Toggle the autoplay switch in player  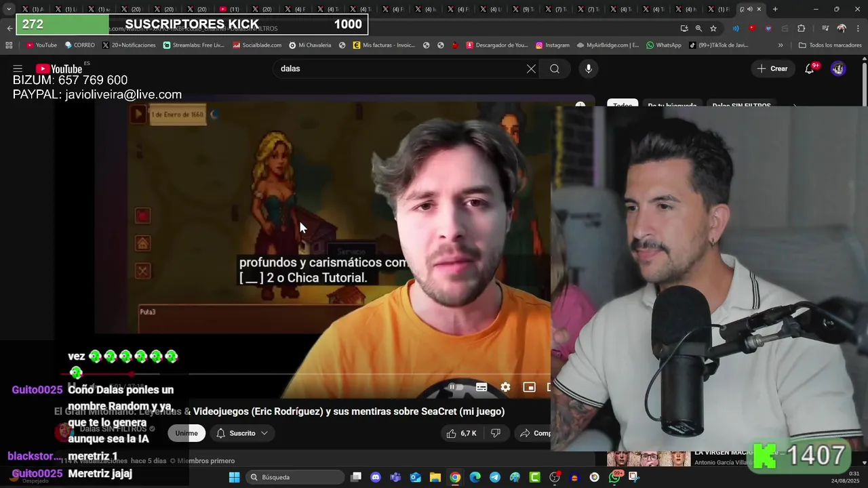pos(456,387)
